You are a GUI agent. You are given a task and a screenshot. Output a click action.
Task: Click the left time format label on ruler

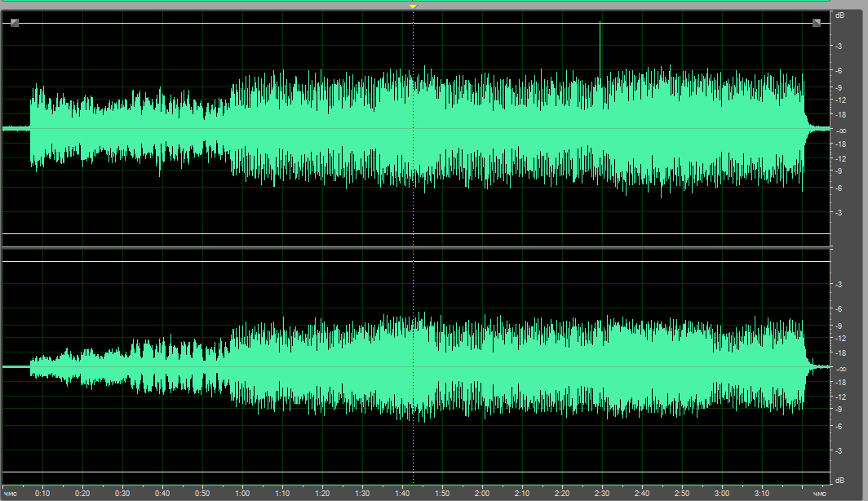point(11,493)
